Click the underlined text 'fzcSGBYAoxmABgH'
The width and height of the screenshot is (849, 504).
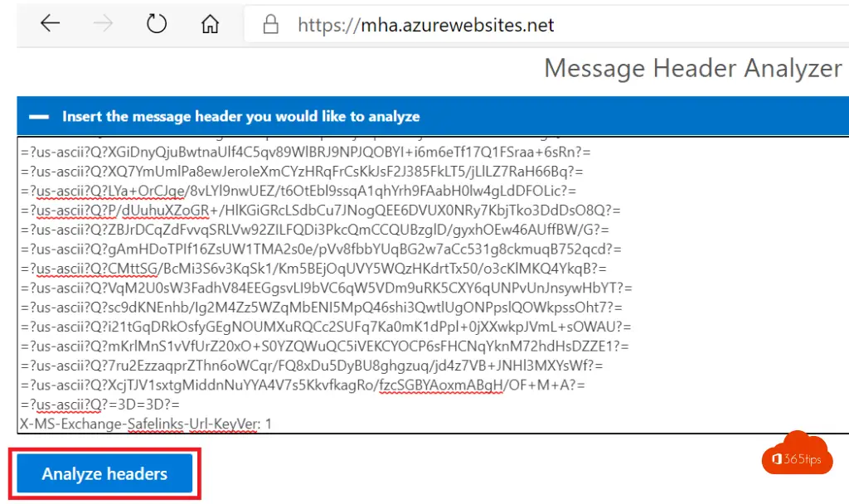pyautogui.click(x=441, y=385)
